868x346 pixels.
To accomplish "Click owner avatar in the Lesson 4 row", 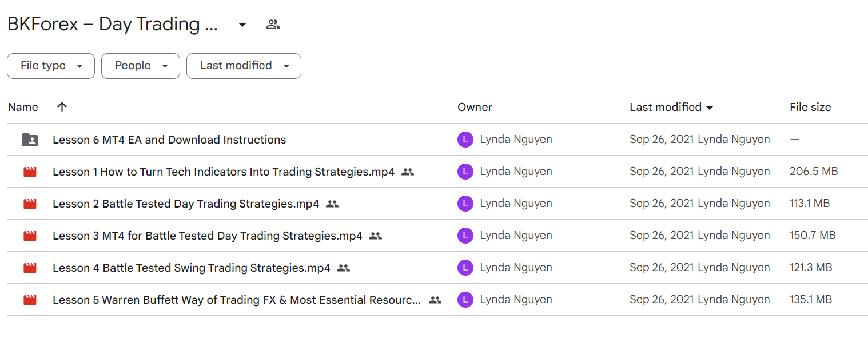I will pyautogui.click(x=465, y=268).
